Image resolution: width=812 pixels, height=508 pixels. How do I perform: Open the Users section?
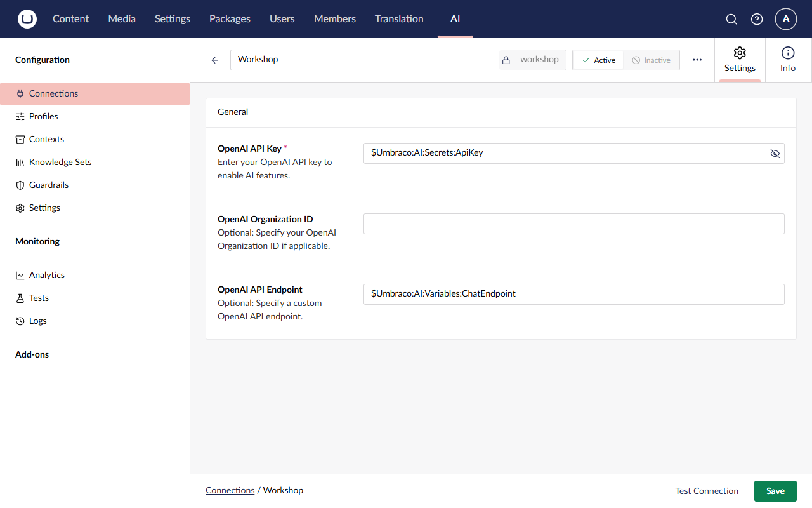pyautogui.click(x=282, y=19)
